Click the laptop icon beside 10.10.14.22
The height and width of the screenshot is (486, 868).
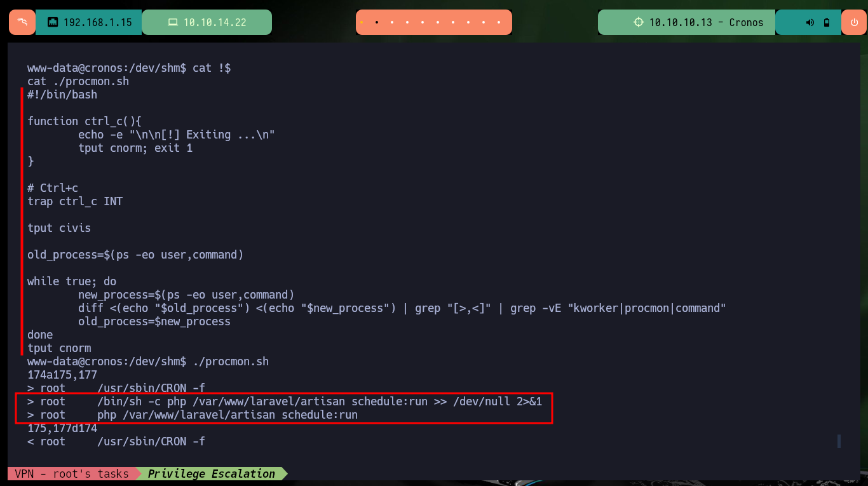coord(172,22)
